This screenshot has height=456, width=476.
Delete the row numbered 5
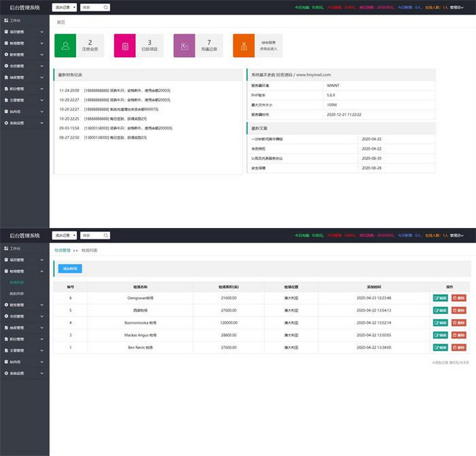tap(459, 310)
